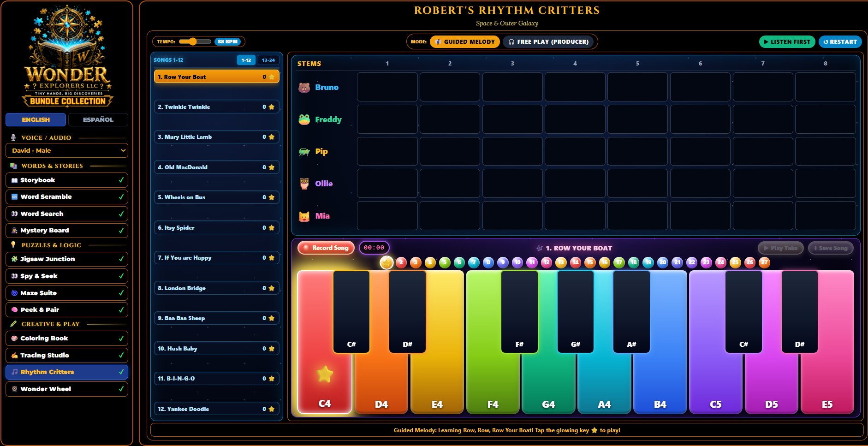Screen dimensions: 868x446
Task: Click Pip the cricket stem icon
Action: 304,151
